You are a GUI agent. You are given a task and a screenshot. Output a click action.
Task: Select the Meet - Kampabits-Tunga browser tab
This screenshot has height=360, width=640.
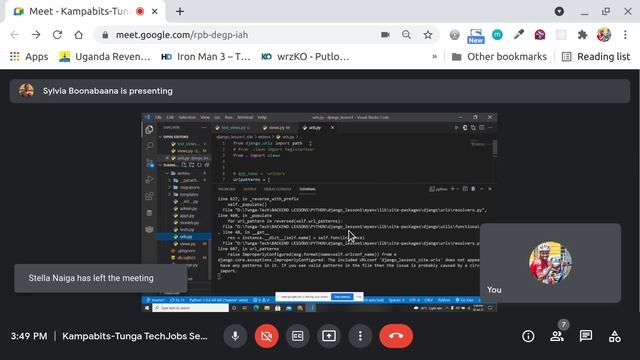click(x=85, y=11)
